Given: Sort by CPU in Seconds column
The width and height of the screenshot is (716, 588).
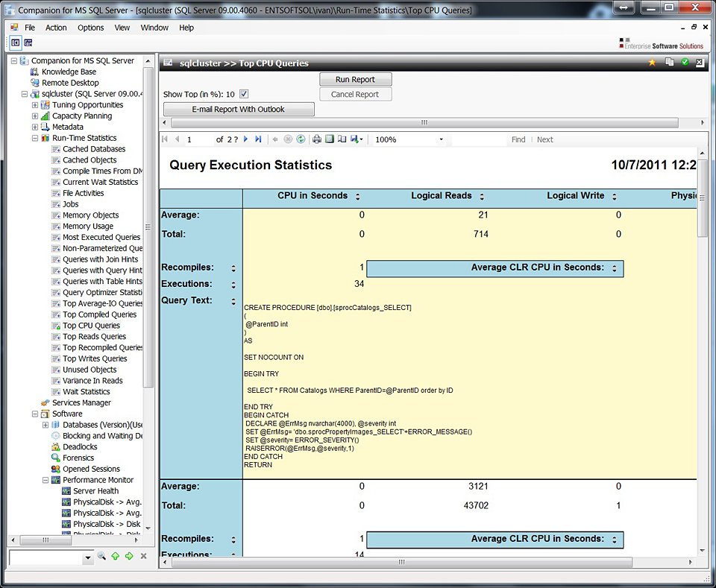Looking at the screenshot, I should [x=357, y=196].
